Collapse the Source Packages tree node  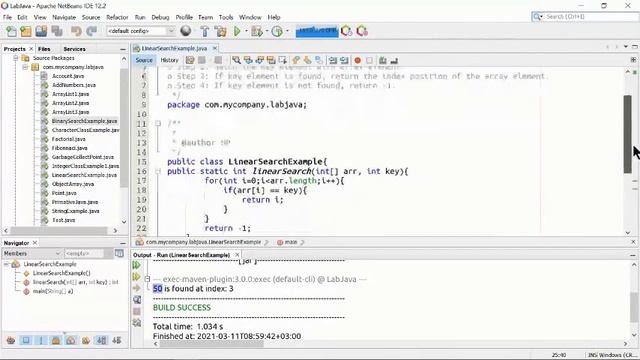click(16, 58)
